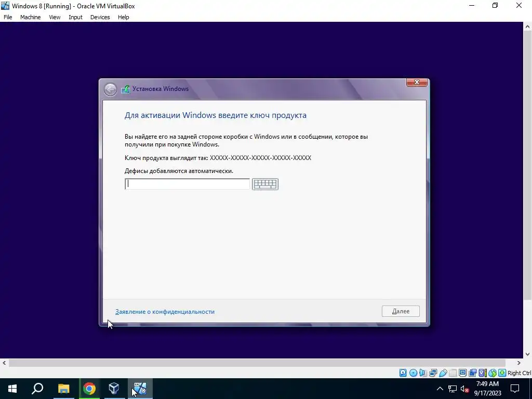This screenshot has height=399, width=532.
Task: Go back using the round arrow button
Action: [x=110, y=89]
